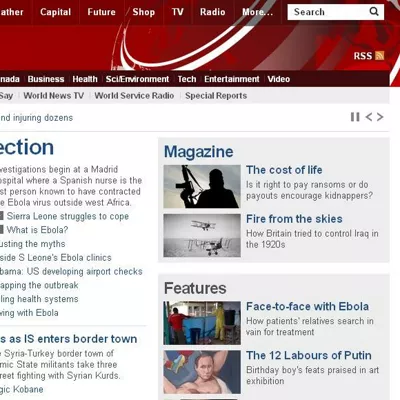Viewport: 400px width, 400px height.
Task: Open Face-to-face with Ebola thumbnail
Action: pyautogui.click(x=202, y=323)
